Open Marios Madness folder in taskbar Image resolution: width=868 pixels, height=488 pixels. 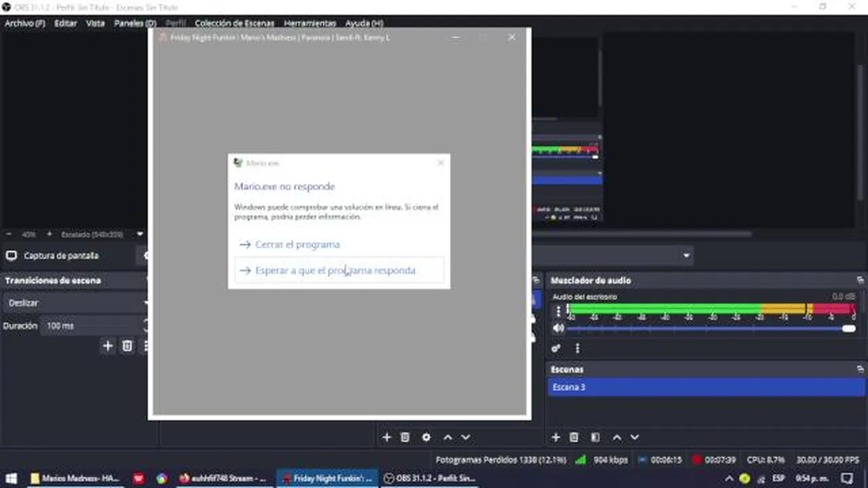[75, 479]
